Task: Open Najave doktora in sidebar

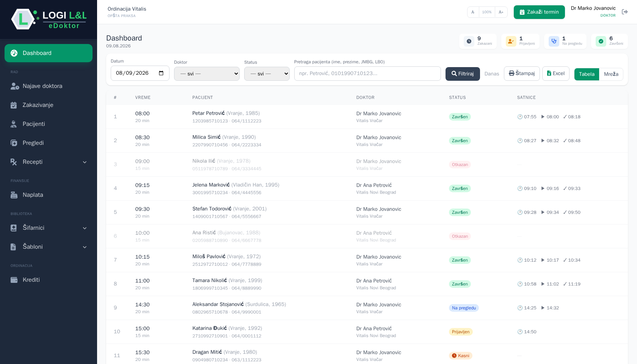Action: [x=49, y=86]
